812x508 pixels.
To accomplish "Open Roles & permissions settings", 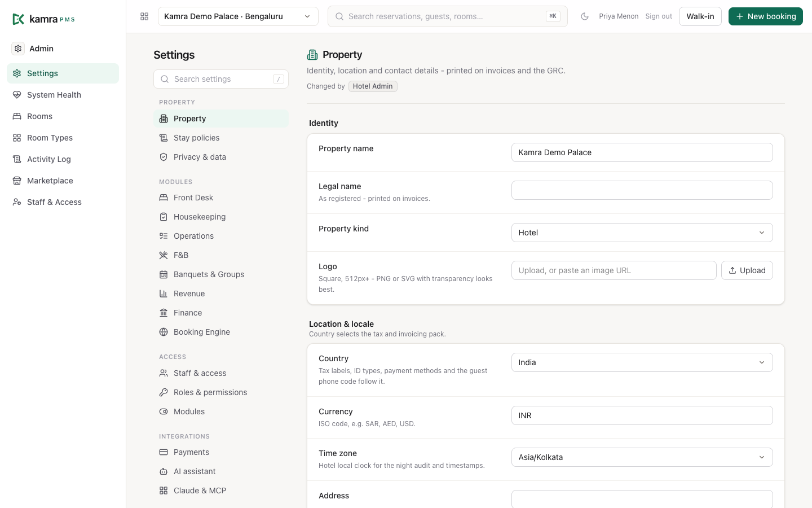I will click(221, 392).
